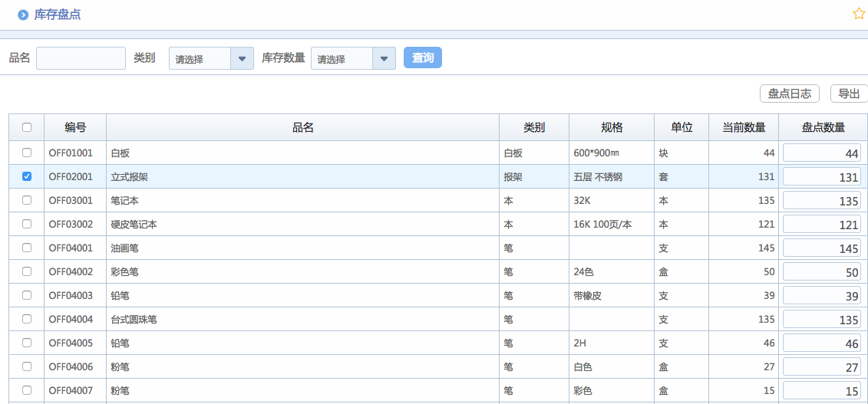Focus the 品名 search input field
The image size is (868, 404).
(81, 58)
